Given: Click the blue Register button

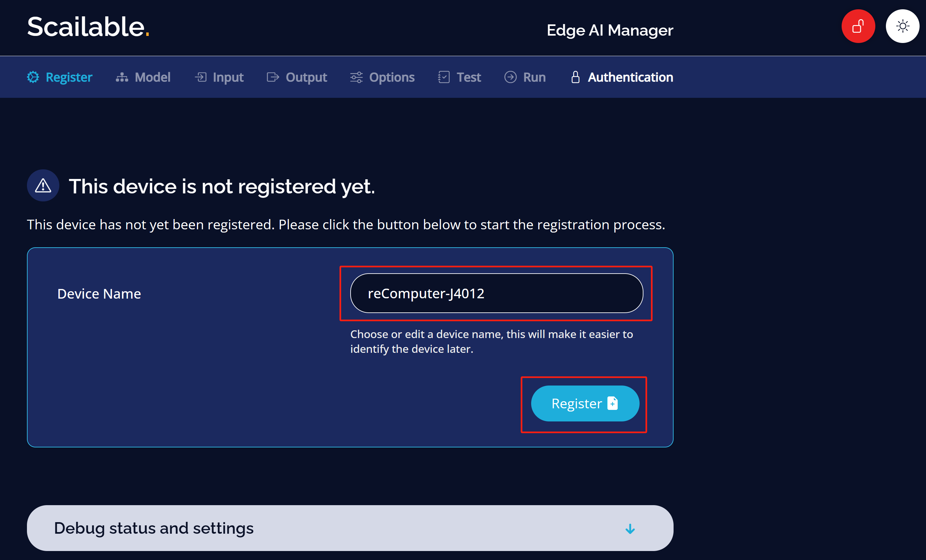Looking at the screenshot, I should pyautogui.click(x=585, y=403).
